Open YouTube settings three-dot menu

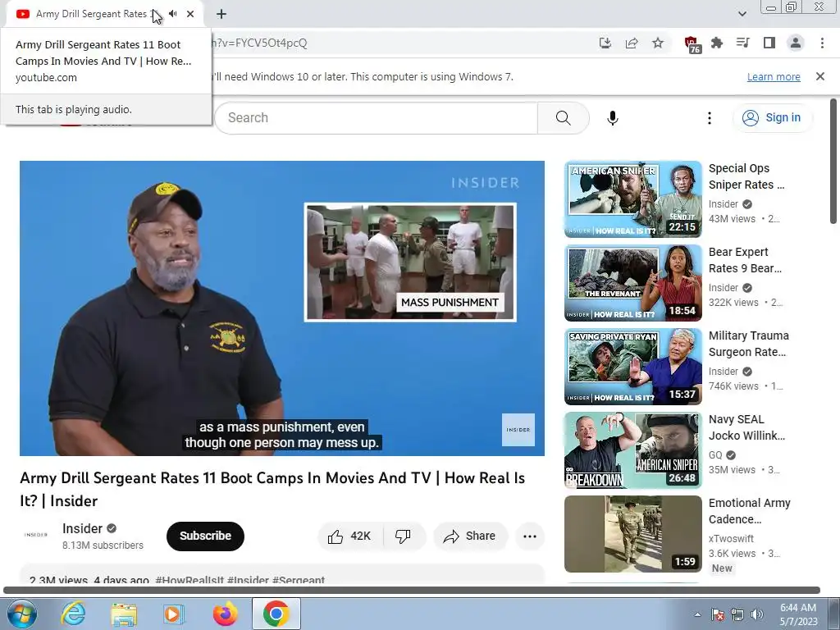click(x=710, y=118)
